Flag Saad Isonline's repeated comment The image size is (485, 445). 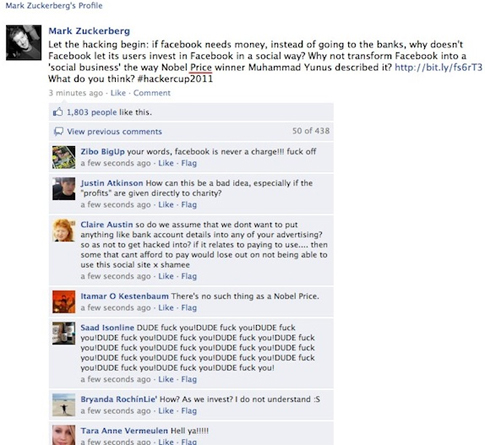(x=189, y=379)
